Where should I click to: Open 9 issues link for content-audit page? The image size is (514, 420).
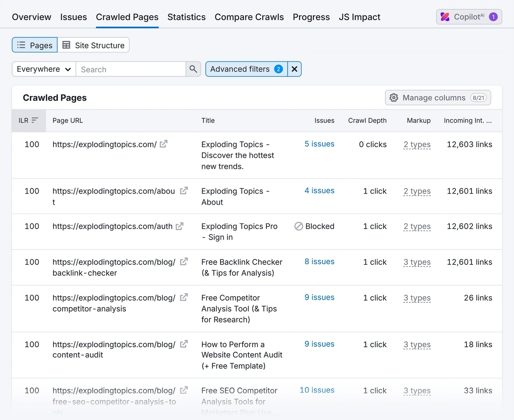tap(320, 344)
